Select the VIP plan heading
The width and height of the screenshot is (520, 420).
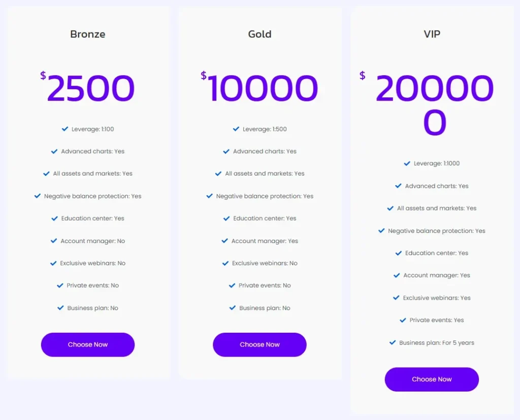pos(432,34)
